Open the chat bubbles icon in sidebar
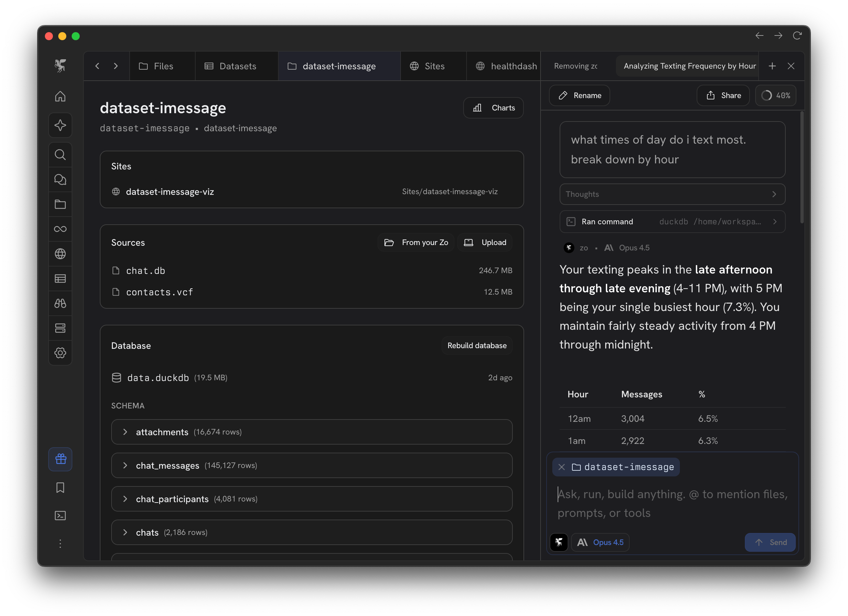Image resolution: width=848 pixels, height=616 pixels. point(60,179)
